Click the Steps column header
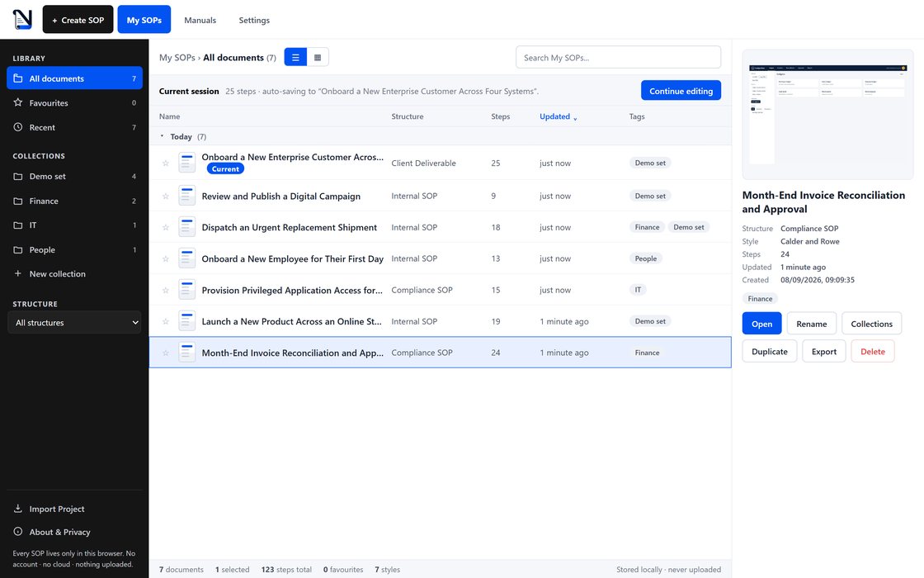This screenshot has width=924, height=578. [500, 116]
